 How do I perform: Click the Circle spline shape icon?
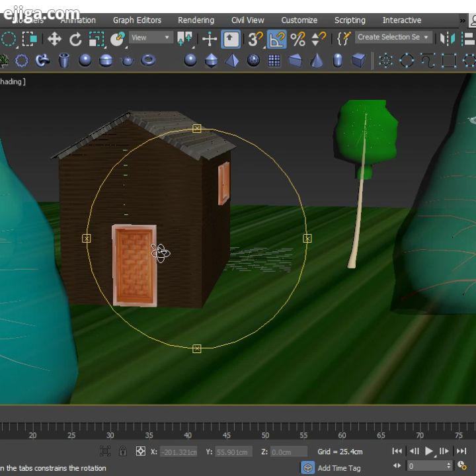point(407,61)
